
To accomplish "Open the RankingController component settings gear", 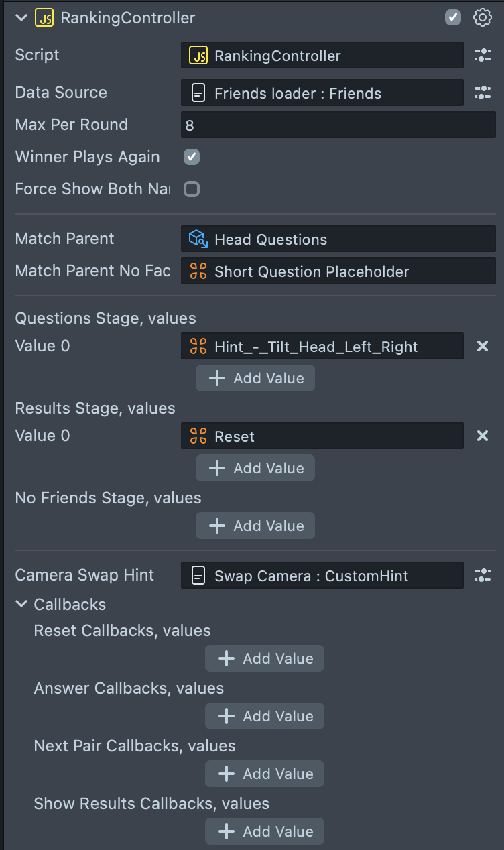I will click(483, 18).
